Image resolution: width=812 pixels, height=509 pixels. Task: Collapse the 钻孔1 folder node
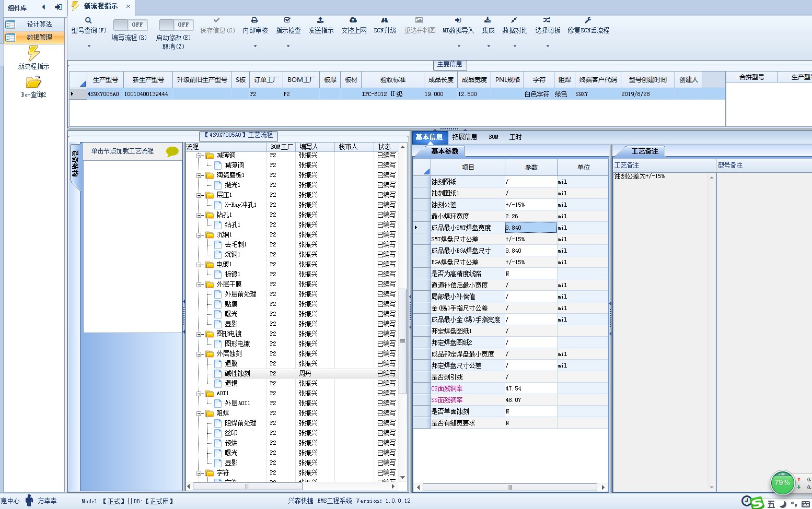click(x=199, y=215)
